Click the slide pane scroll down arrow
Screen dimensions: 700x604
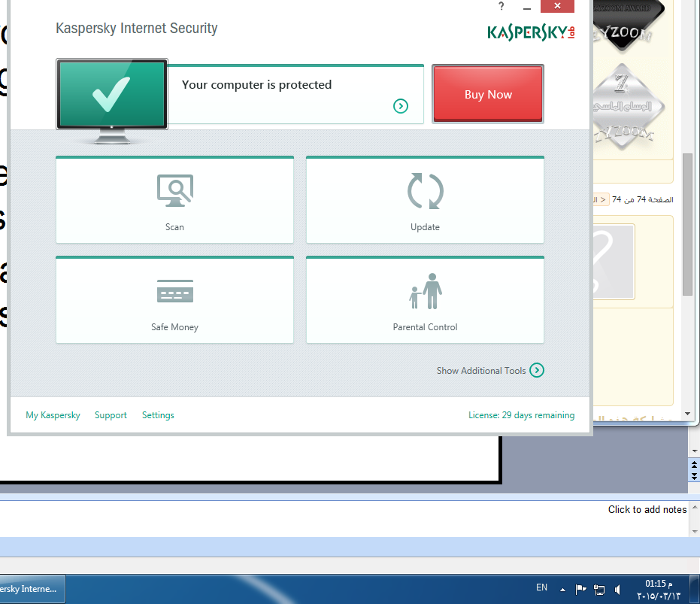(694, 451)
